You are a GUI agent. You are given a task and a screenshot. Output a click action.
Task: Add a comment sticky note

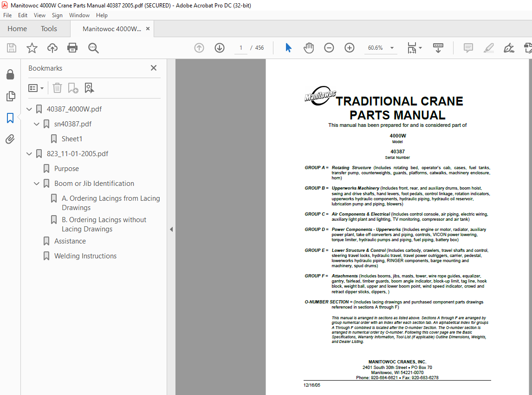[x=468, y=48]
